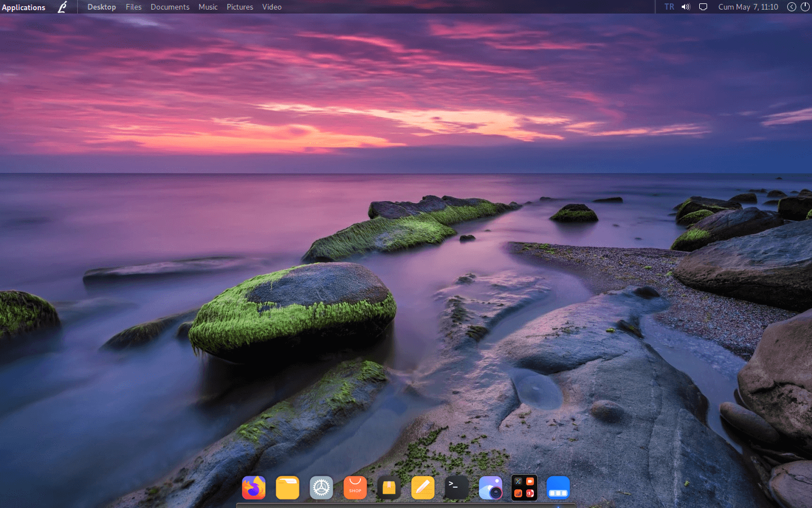Open the volume speaker tray icon
Image resolution: width=812 pixels, height=508 pixels.
[x=686, y=7]
